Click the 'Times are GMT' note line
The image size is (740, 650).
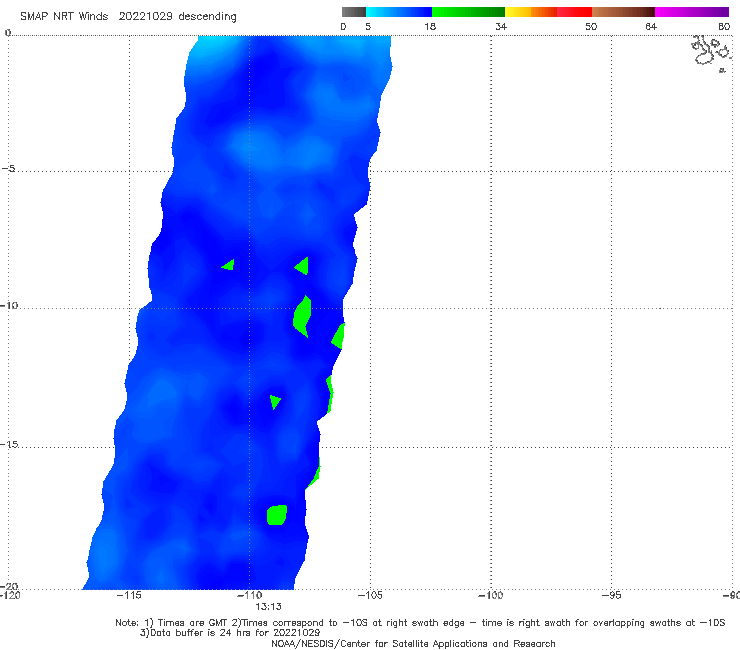pos(420,623)
